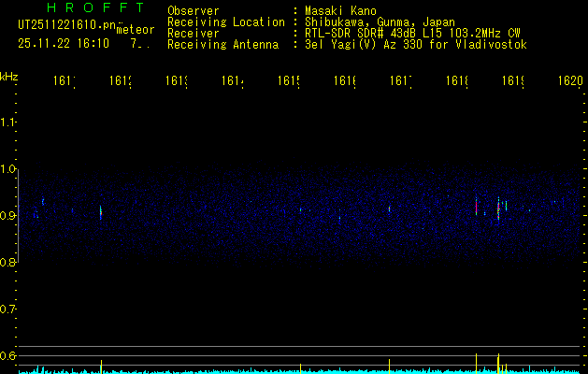Viewport: 588px width, 374px height.
Task: Click the tall yellow spike just after 1618
Action: pos(476,364)
